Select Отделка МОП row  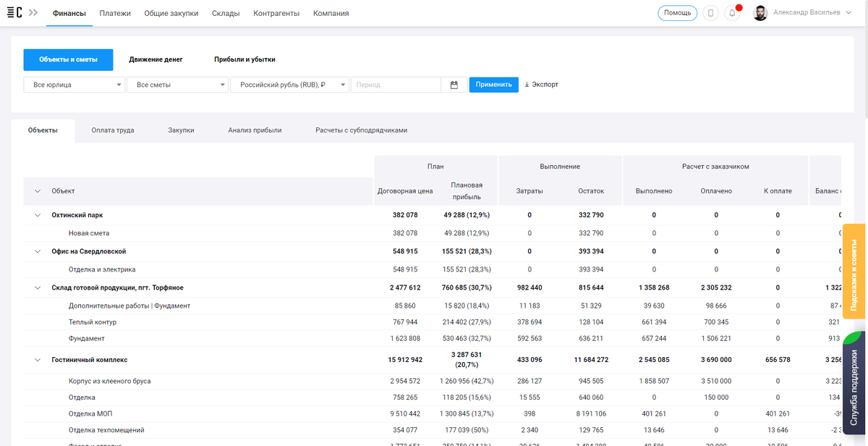[433, 413]
